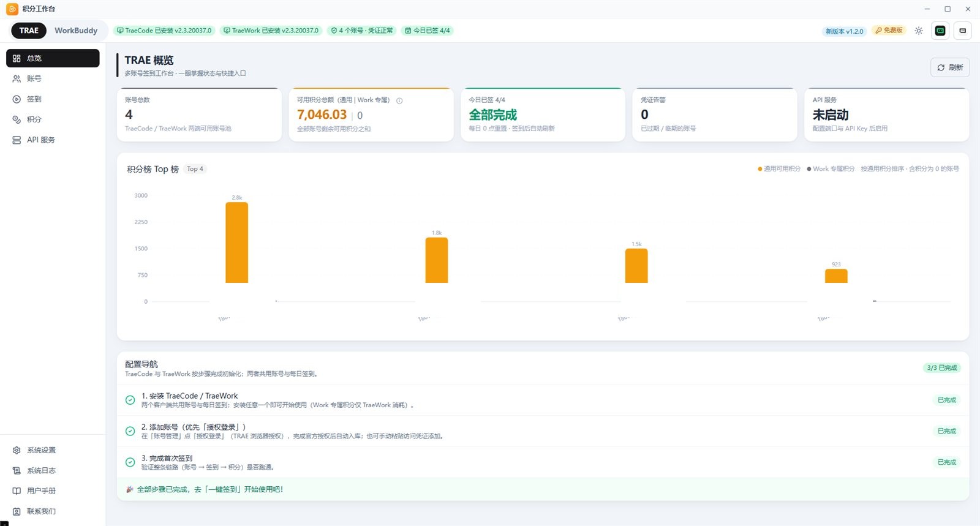Click the 7,046.03 points total value
980x526 pixels.
322,115
